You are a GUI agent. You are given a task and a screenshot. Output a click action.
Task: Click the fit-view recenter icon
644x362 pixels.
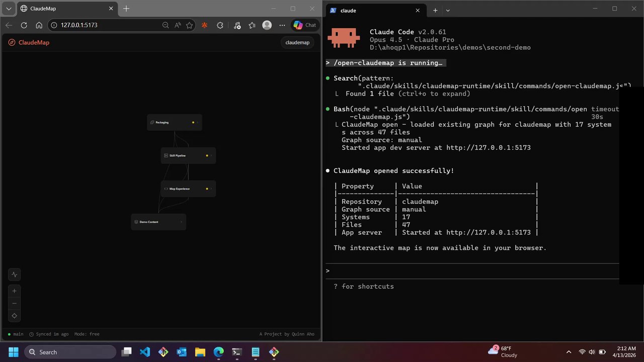click(14, 316)
